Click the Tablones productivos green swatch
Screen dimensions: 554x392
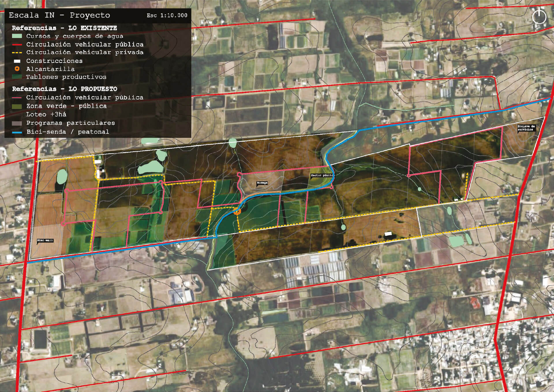coord(17,77)
